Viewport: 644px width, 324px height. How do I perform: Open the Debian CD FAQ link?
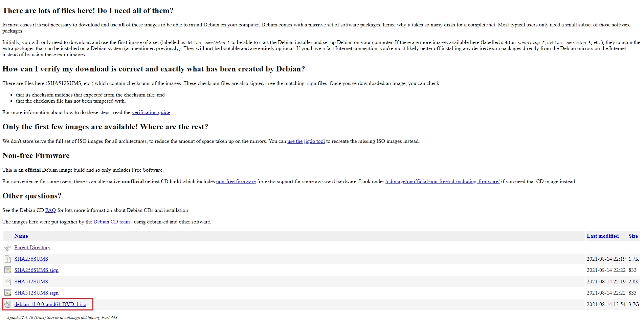50,210
